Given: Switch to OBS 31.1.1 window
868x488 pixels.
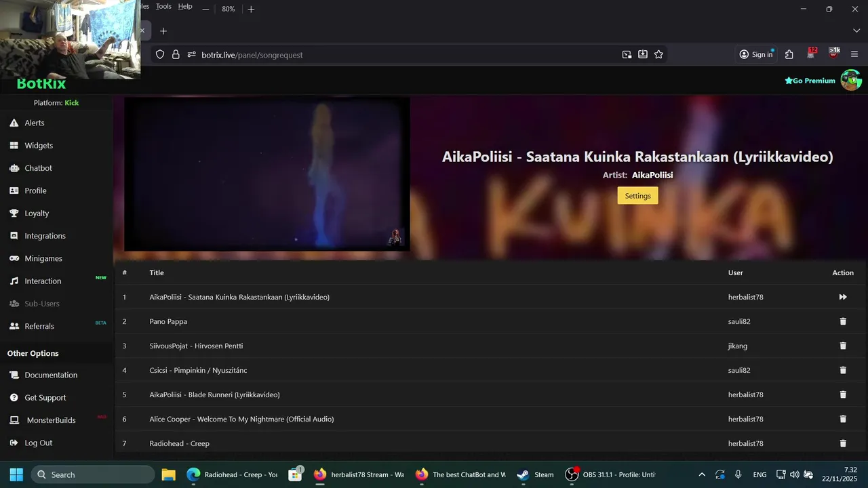Looking at the screenshot, I should pyautogui.click(x=612, y=474).
